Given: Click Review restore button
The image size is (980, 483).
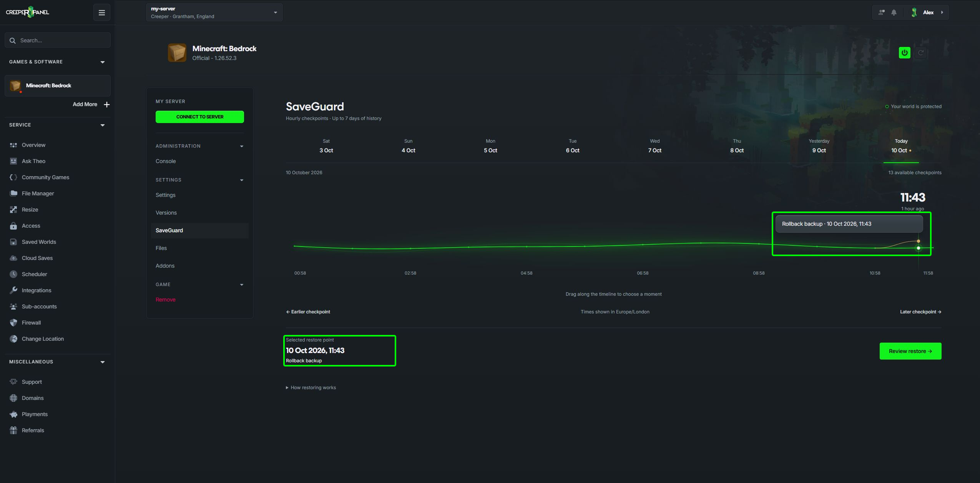Looking at the screenshot, I should click(910, 351).
